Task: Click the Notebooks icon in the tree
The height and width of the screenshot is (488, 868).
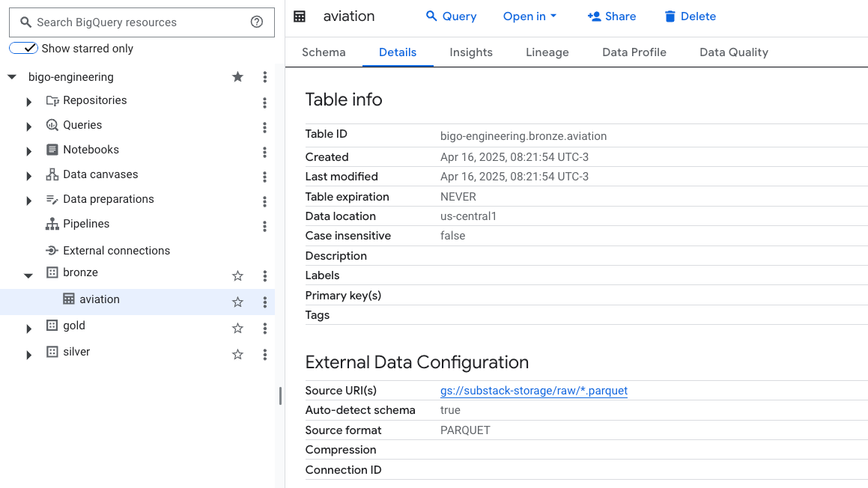Action: point(52,150)
